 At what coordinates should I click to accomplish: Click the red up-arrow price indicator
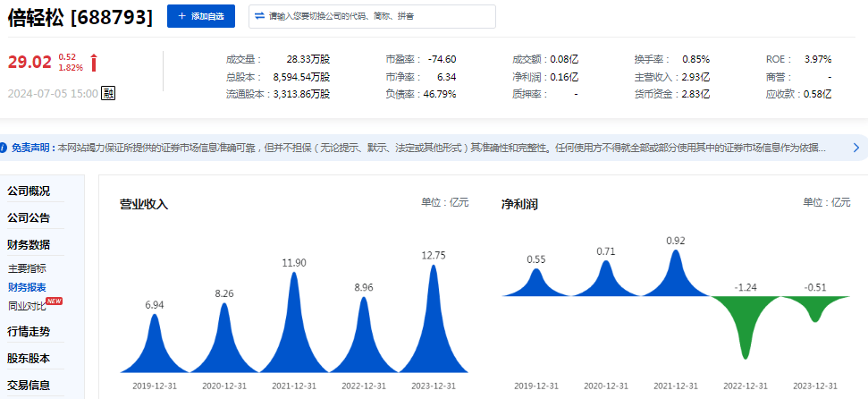94,63
